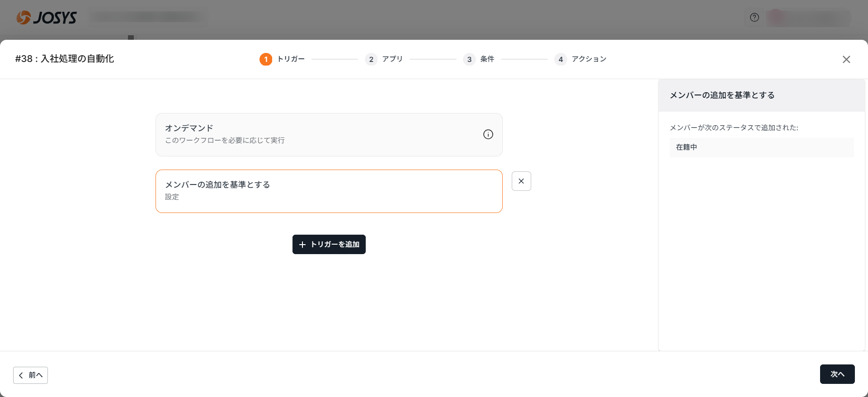
Task: Remove the メンバーの追加 trigger with X
Action: 521,181
